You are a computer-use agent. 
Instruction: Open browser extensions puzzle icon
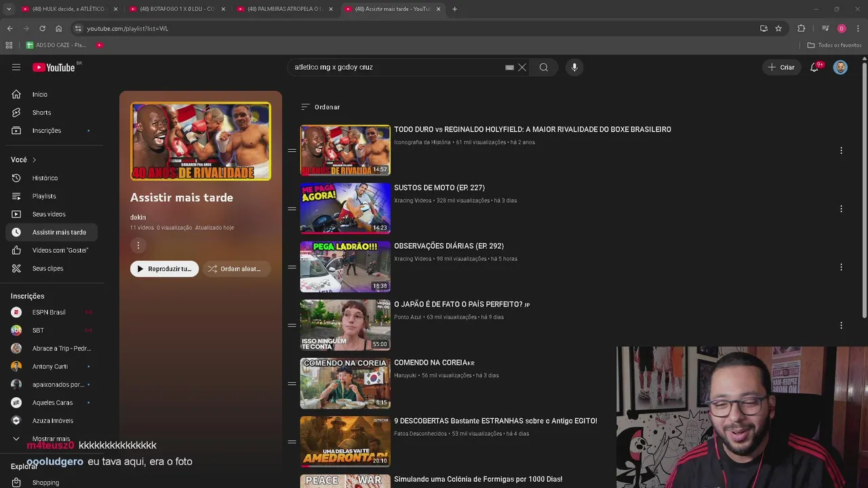point(802,28)
